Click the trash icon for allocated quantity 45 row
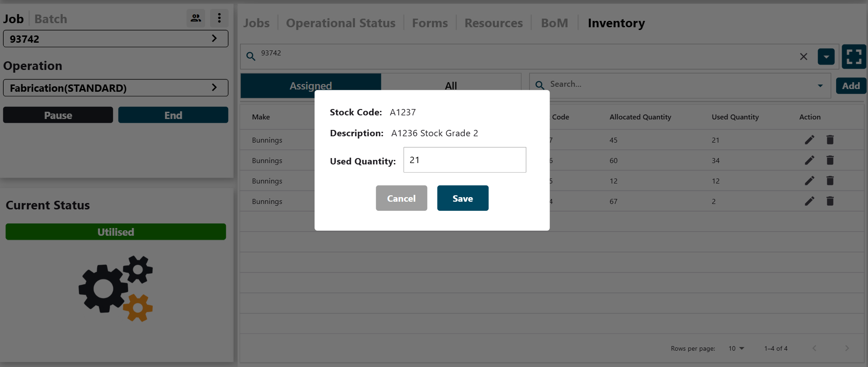Viewport: 868px width, 367px height. coord(830,140)
